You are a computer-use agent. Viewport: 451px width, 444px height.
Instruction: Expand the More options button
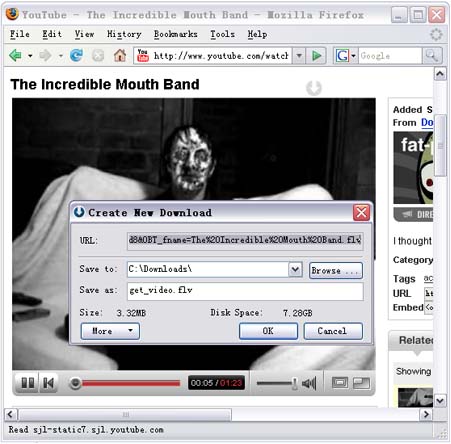click(110, 331)
